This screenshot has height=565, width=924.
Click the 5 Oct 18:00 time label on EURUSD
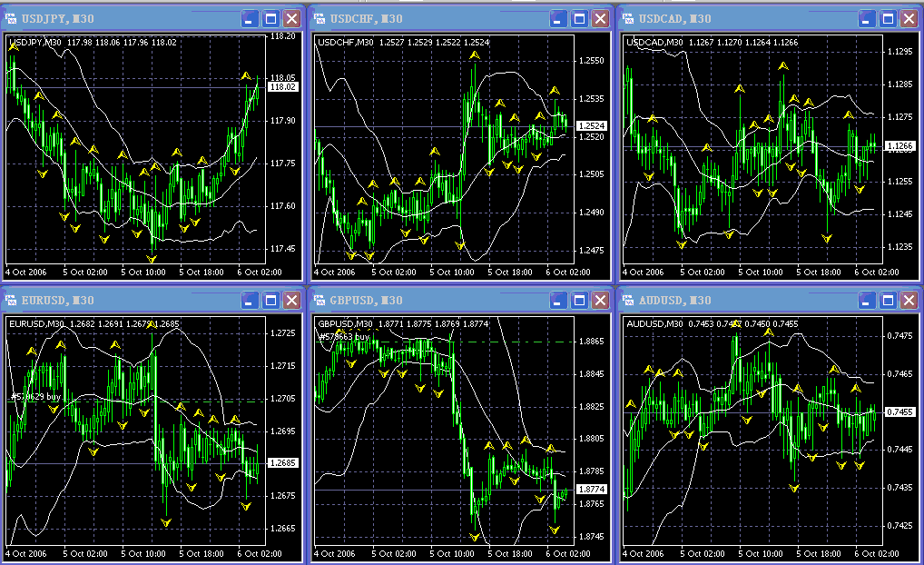click(x=202, y=554)
